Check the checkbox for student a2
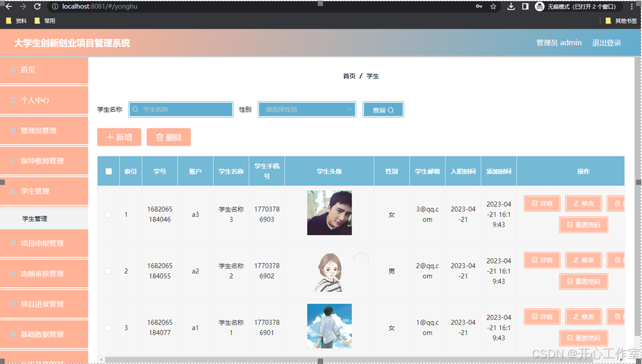The image size is (642, 364). 108,271
